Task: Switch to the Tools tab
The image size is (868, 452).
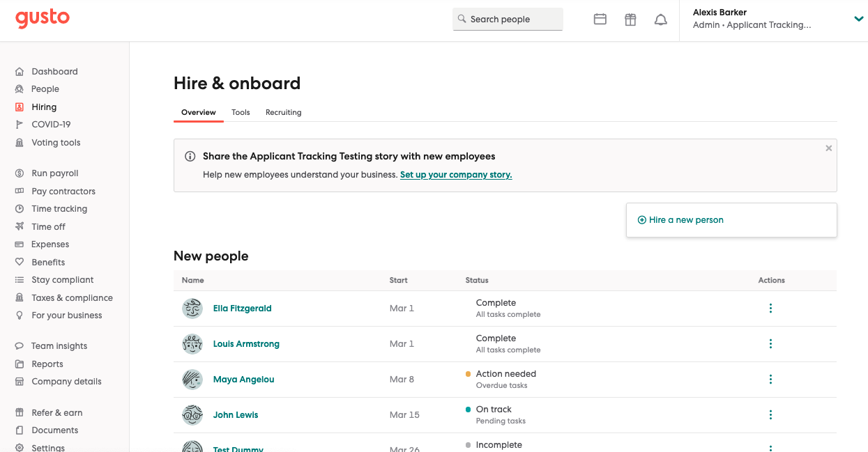Action: click(241, 112)
